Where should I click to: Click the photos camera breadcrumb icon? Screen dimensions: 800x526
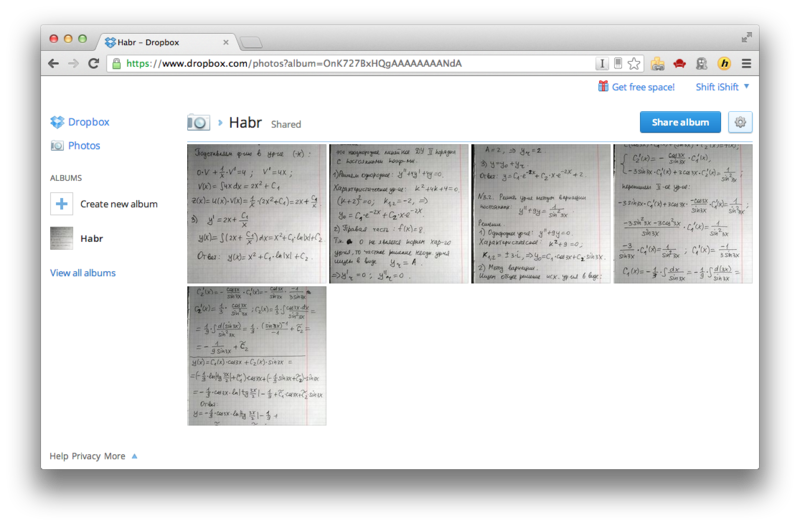point(198,122)
